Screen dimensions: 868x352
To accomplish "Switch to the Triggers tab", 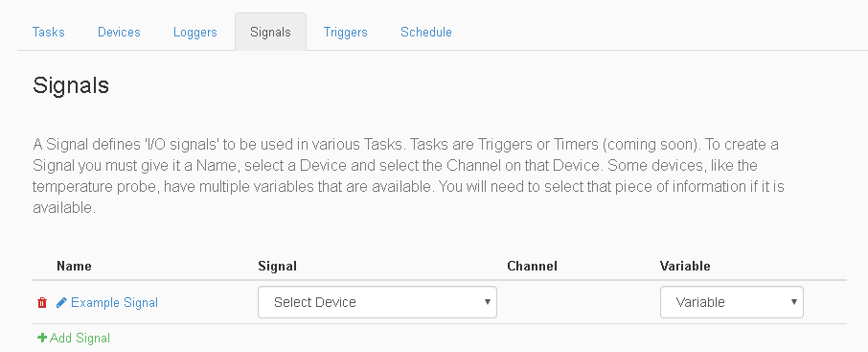I will coord(346,33).
